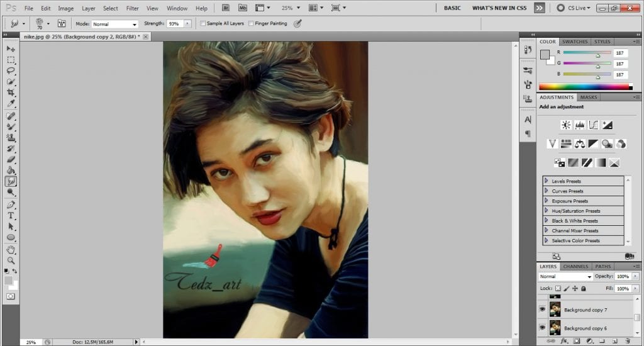Switch to the Swatches tab
644x346 pixels.
[x=575, y=42]
